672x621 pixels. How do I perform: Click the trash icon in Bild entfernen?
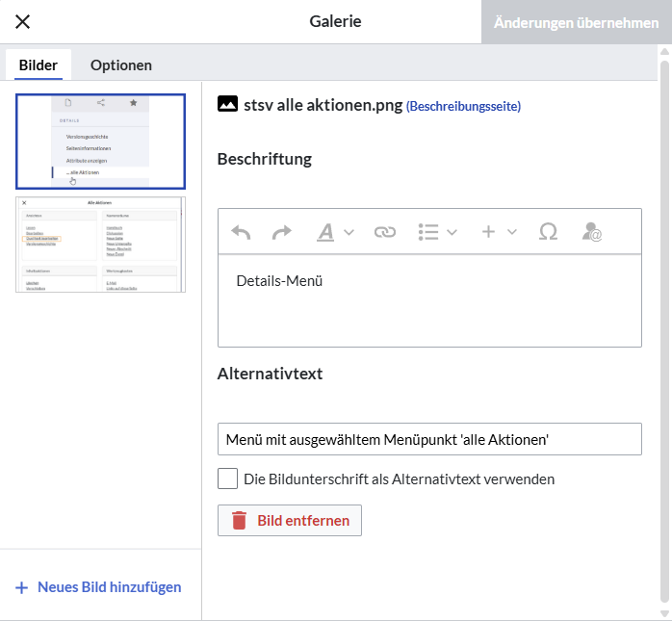click(239, 521)
